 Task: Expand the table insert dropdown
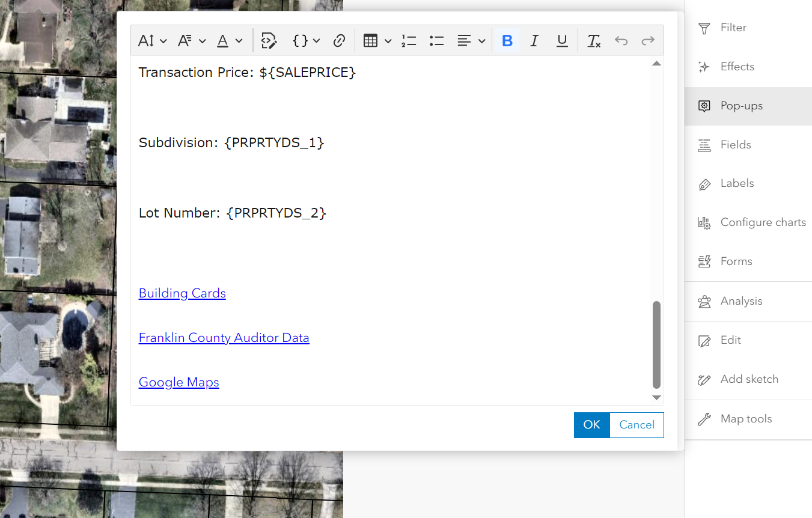click(x=388, y=40)
